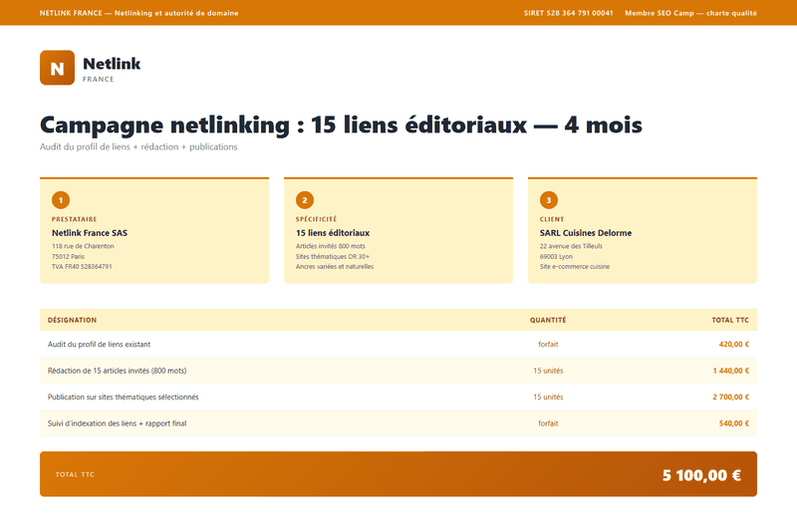This screenshot has width=797, height=532.
Task: Click '15 unités' in the Rédaction row
Action: [548, 371]
